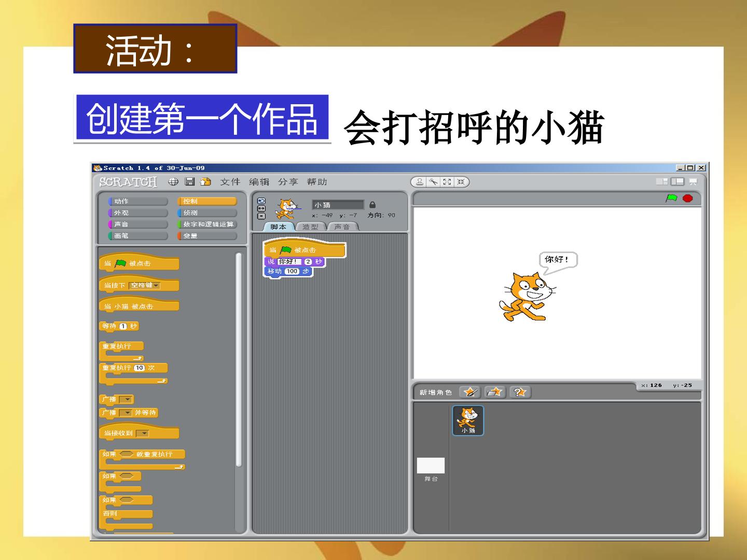The width and height of the screenshot is (747, 560).
Task: Click the blocks palette scrollbar
Action: coord(239,360)
